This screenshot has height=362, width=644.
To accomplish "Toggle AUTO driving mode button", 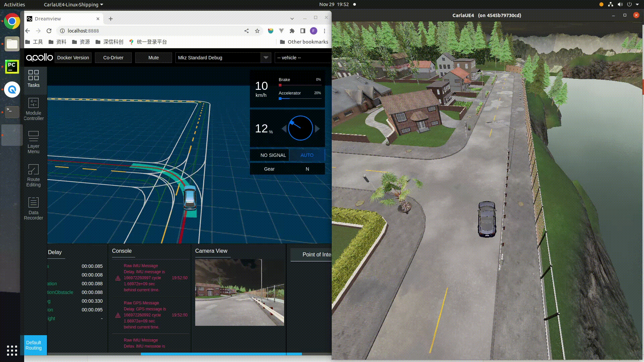I will click(x=307, y=155).
